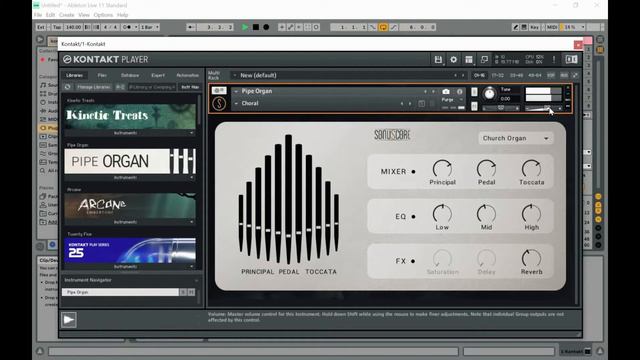Toggle the FX section on/off dot
This screenshot has width=640, height=360.
pos(413,261)
